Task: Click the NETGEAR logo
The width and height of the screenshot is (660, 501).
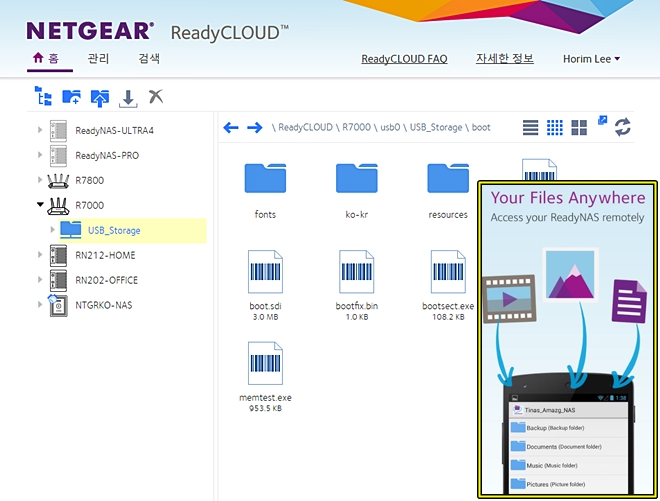Action: [90, 31]
